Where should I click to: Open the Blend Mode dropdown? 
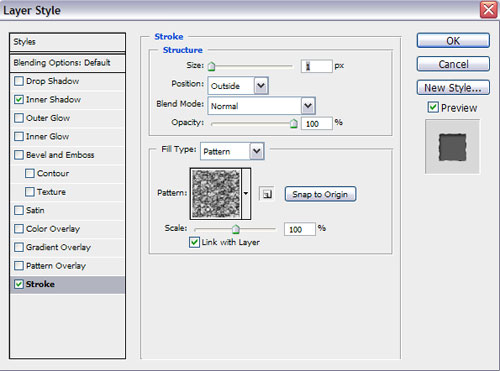[x=261, y=106]
